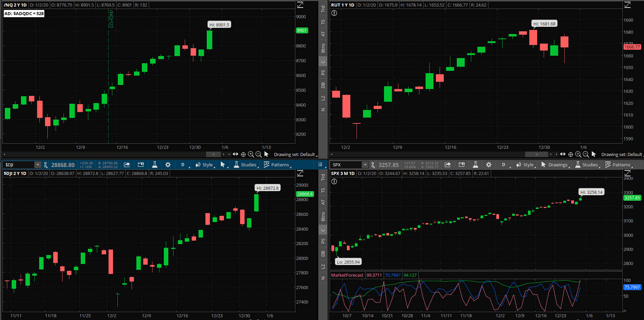Toggle the Trd sidebar tab beside /NQ chart
Image resolution: width=644 pixels, height=320 pixels.
coord(323,9)
